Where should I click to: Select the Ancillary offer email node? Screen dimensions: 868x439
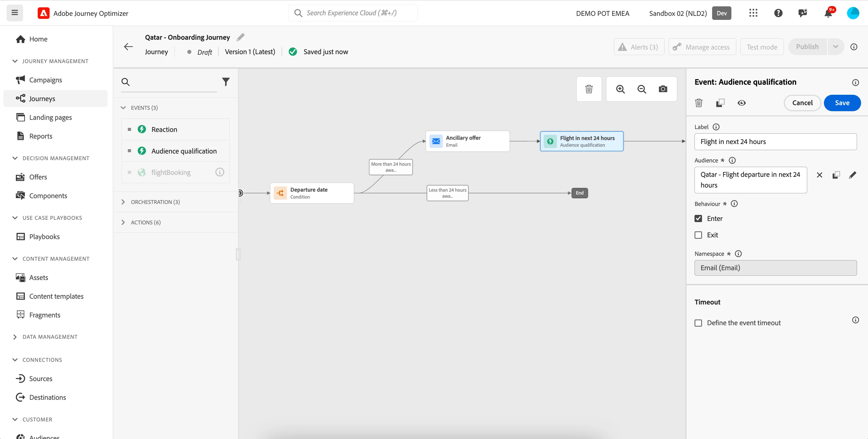coord(467,141)
